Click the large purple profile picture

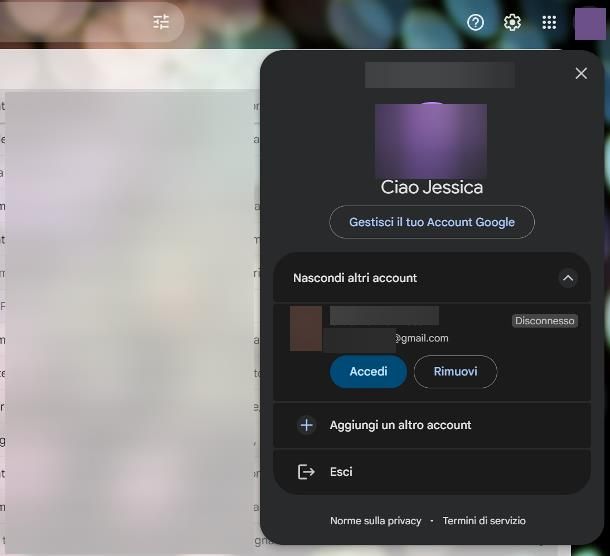431,141
